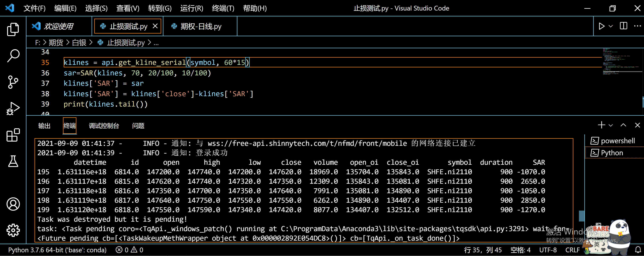Open the new terminal launch profile dropdown
This screenshot has height=256, width=644.
pos(610,125)
